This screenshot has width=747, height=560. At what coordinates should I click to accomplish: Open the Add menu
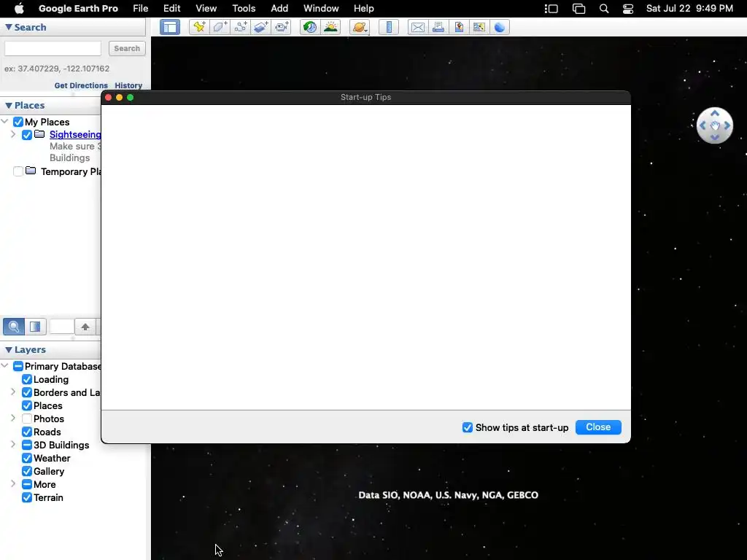coord(279,9)
